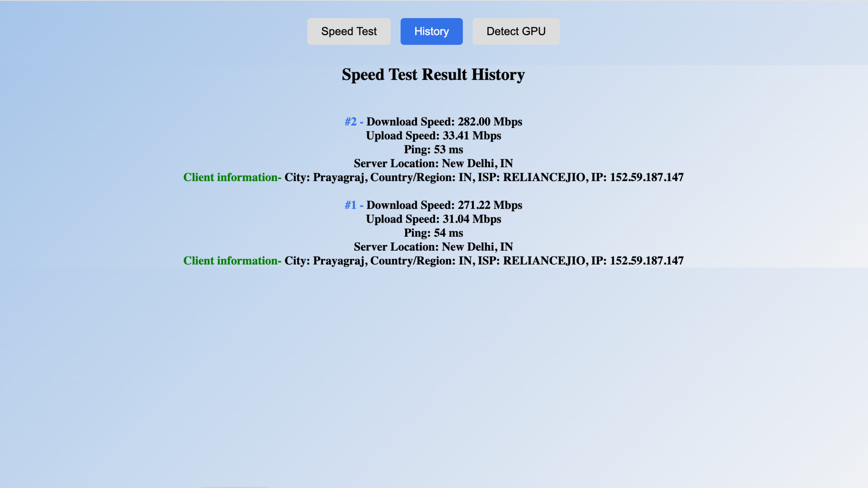868x488 pixels.
Task: Click the IP address in result #1
Action: (x=646, y=261)
